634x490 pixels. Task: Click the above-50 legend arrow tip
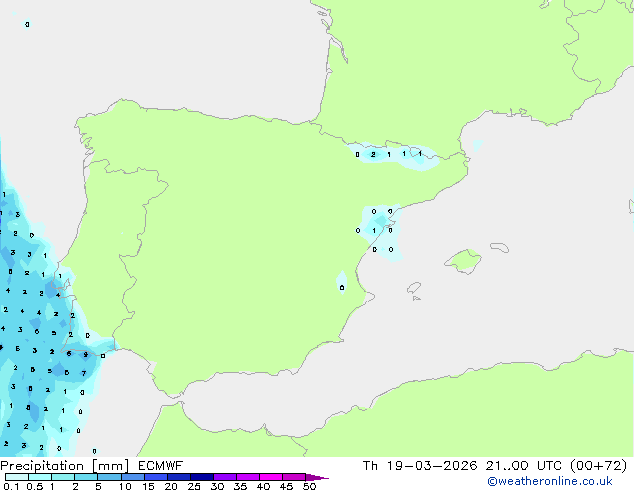[317, 477]
